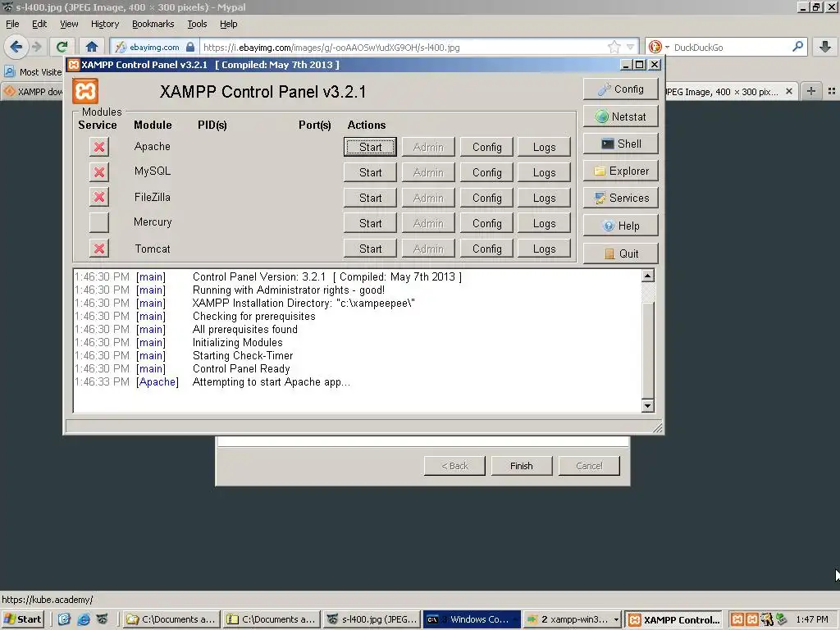Open the Tomcat Logs
This screenshot has height=630, width=840.
(x=544, y=249)
